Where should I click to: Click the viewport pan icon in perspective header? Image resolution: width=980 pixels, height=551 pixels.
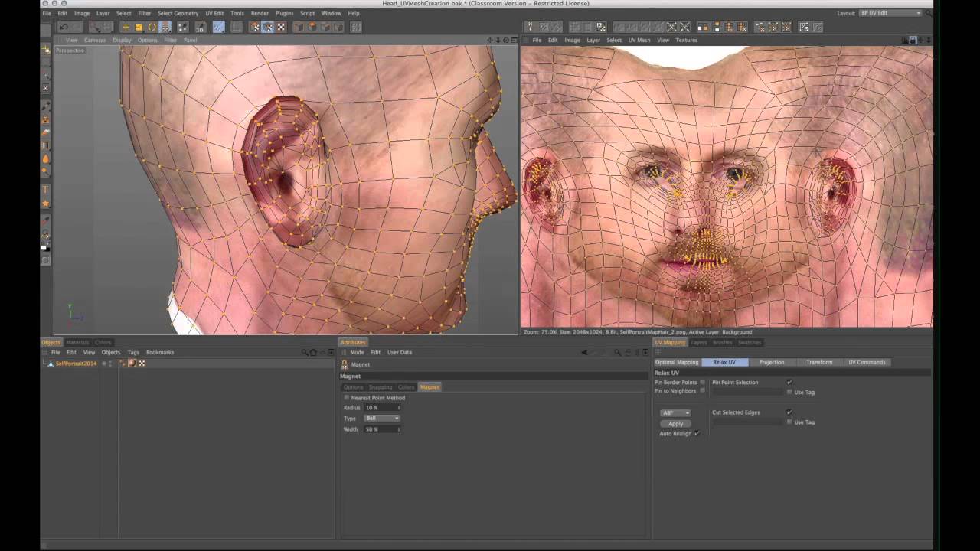pyautogui.click(x=491, y=40)
